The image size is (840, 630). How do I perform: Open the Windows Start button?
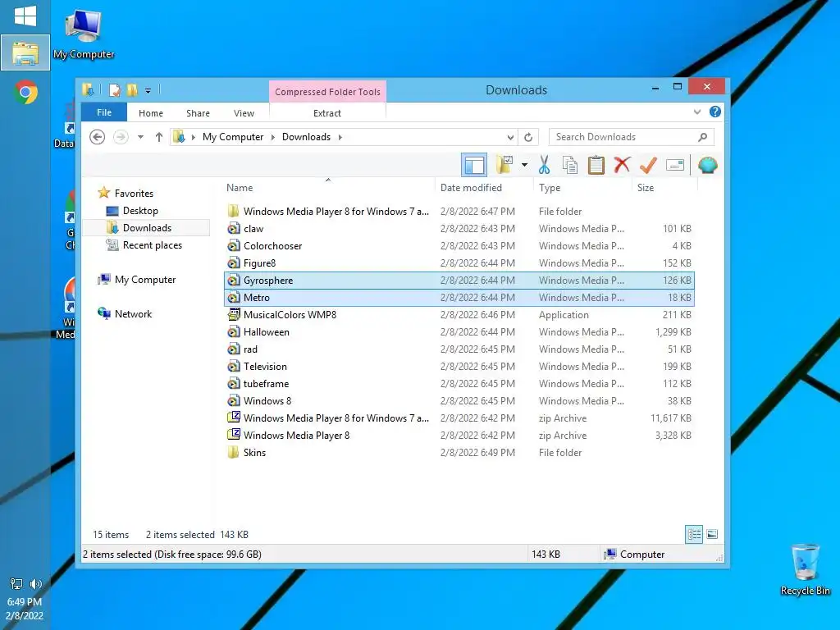[25, 16]
